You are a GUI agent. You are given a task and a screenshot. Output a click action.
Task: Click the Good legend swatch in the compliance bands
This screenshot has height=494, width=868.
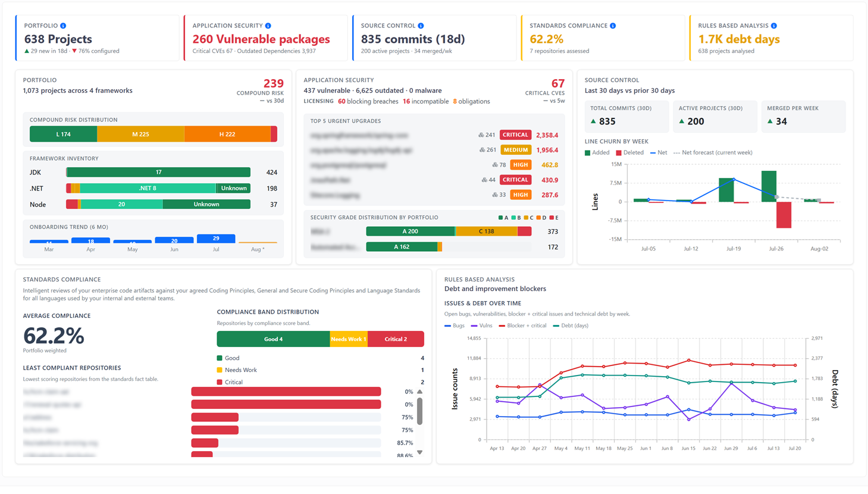[220, 358]
